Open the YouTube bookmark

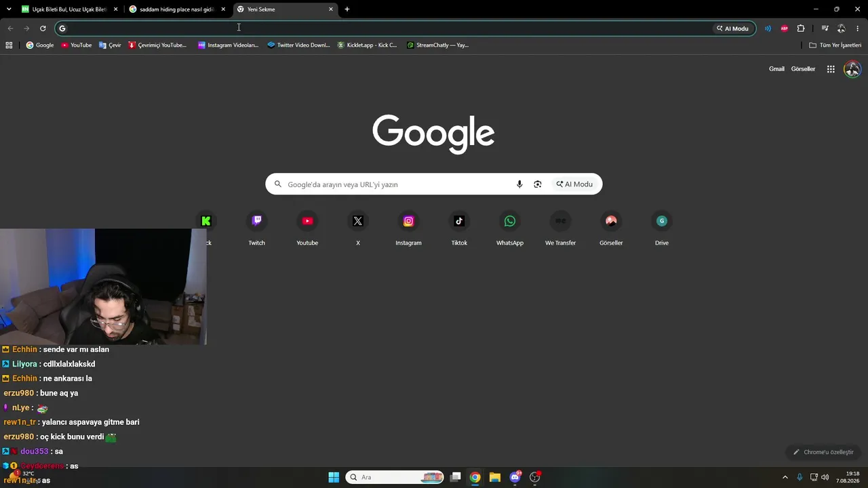coord(76,45)
